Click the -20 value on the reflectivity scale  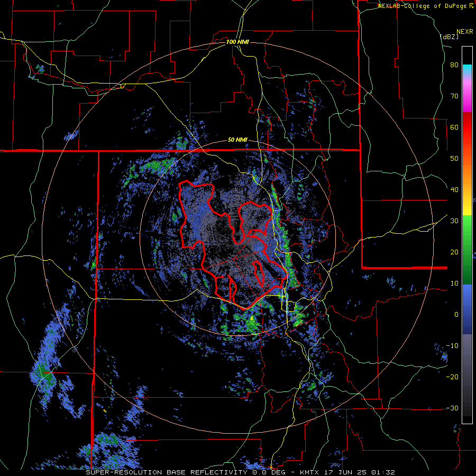[452, 377]
